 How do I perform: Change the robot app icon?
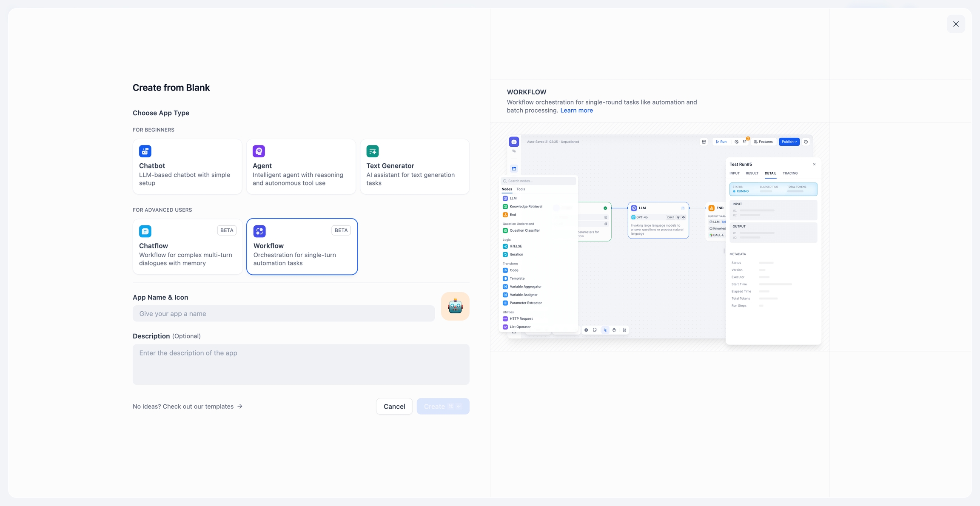pos(455,306)
